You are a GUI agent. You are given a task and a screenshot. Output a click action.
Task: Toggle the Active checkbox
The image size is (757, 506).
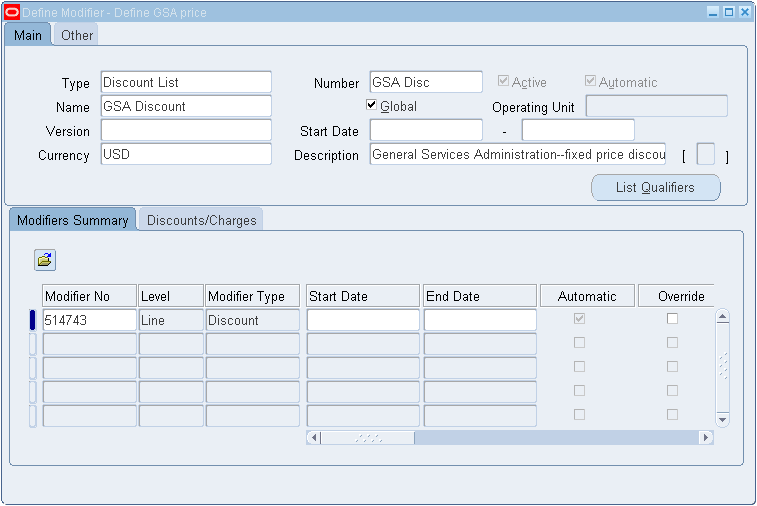503,81
